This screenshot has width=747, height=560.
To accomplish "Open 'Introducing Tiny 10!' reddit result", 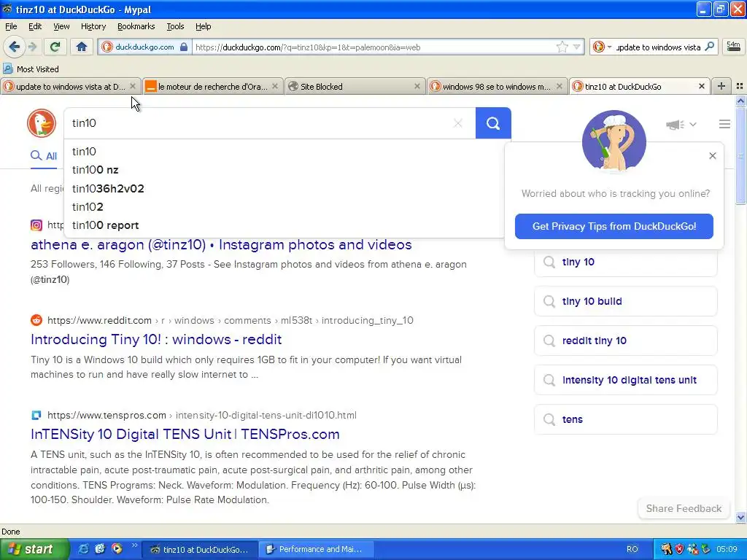I will tap(156, 339).
